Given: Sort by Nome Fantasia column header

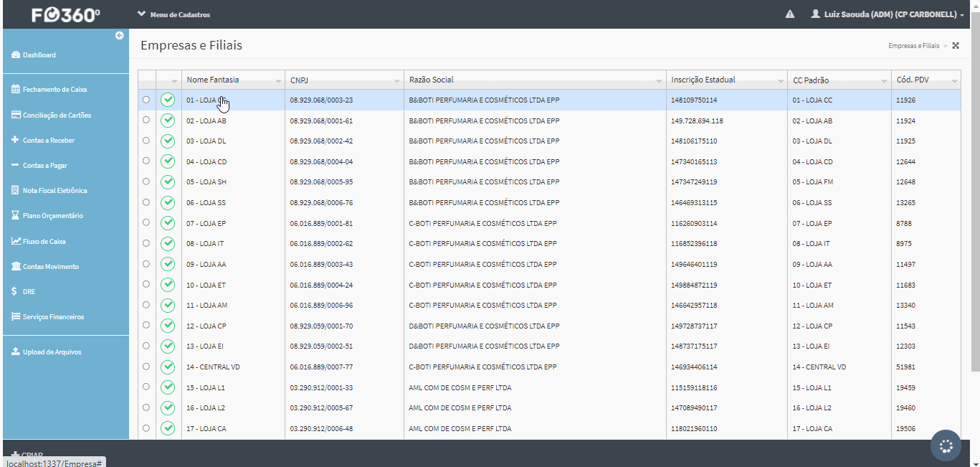Looking at the screenshot, I should tap(213, 80).
